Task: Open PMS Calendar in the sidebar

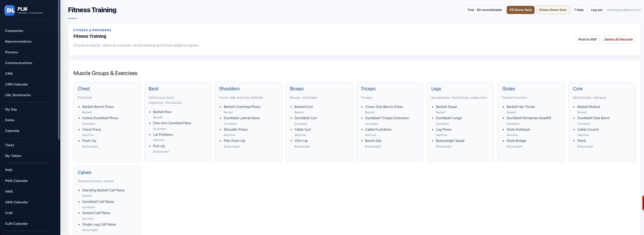Action: click(17, 181)
